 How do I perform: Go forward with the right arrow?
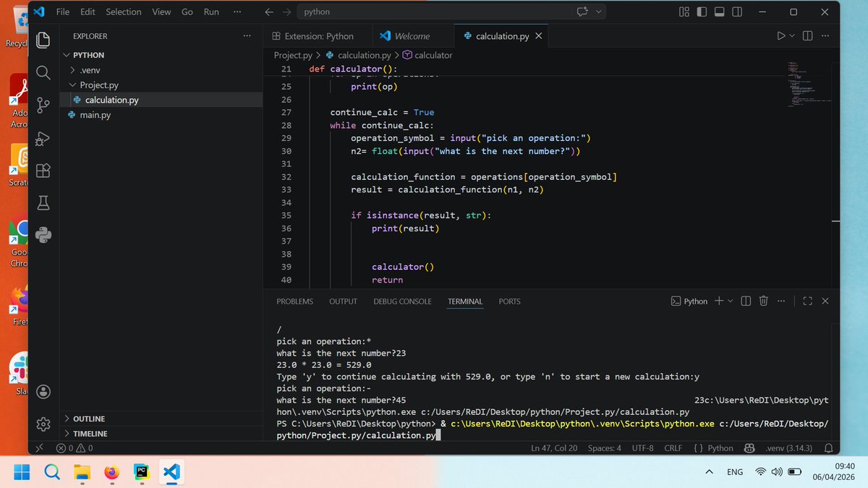tap(287, 12)
